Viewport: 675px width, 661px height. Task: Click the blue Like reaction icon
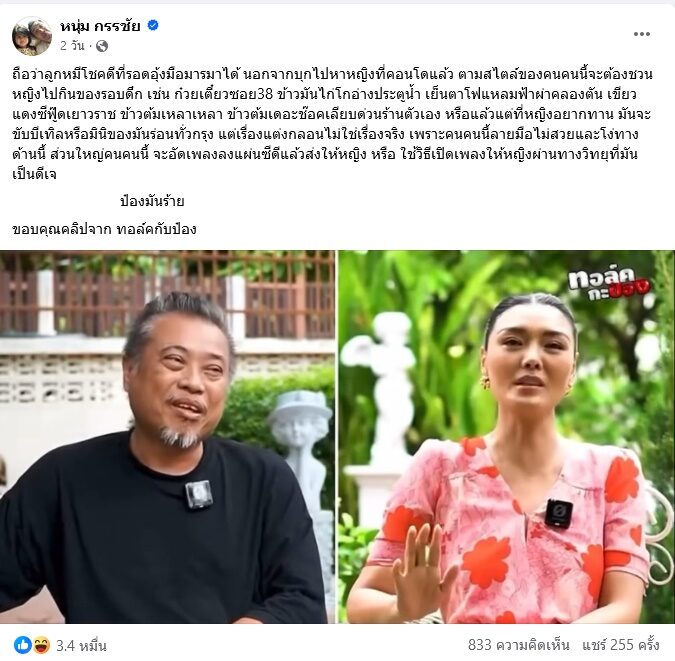(23, 645)
